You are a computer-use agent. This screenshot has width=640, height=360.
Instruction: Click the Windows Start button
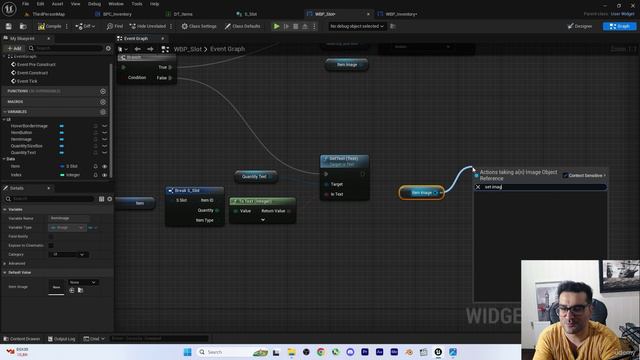point(187,352)
